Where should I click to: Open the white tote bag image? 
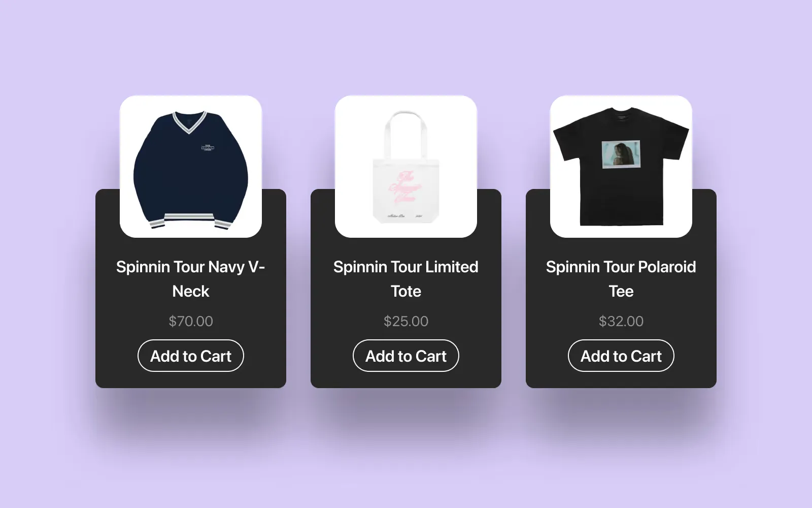point(406,167)
